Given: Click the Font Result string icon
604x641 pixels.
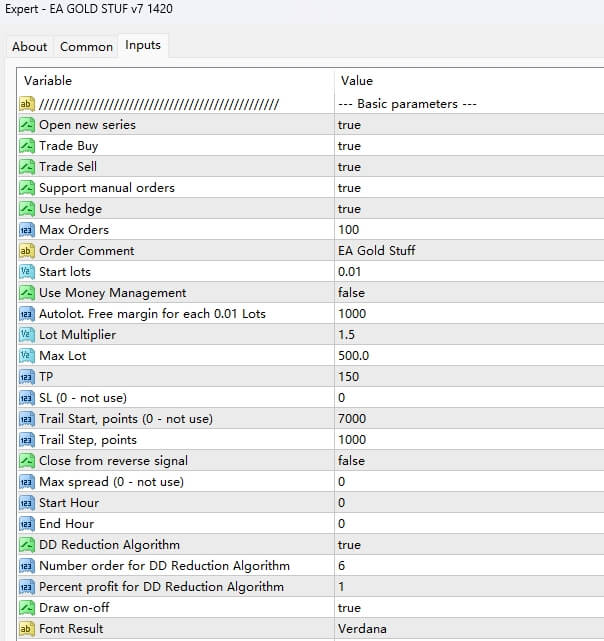Looking at the screenshot, I should 27,629.
